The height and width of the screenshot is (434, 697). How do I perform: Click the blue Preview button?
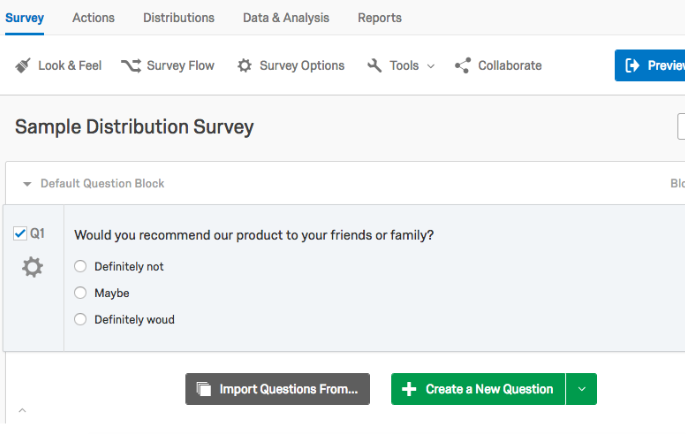(x=650, y=65)
